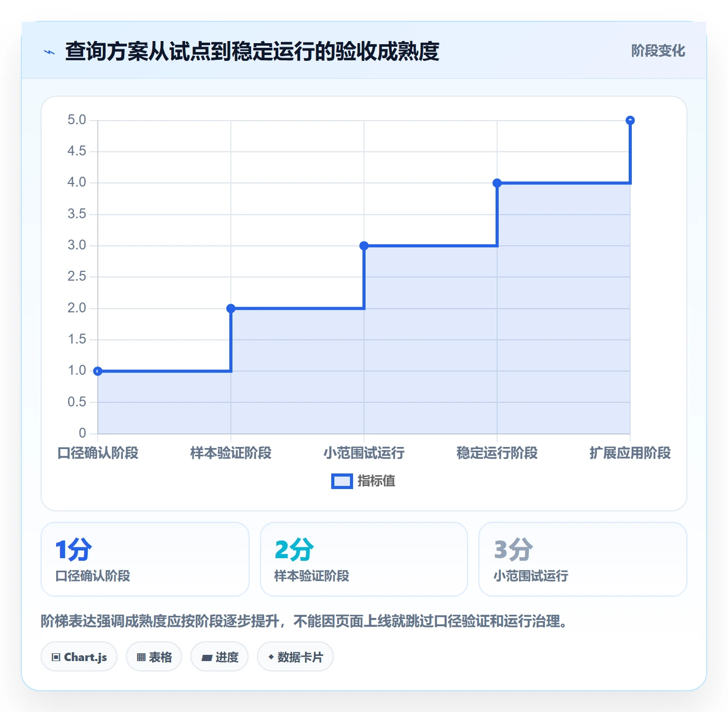Select the data point at 口径确认阶段 value 1.0
The height and width of the screenshot is (712, 728).
click(98, 371)
